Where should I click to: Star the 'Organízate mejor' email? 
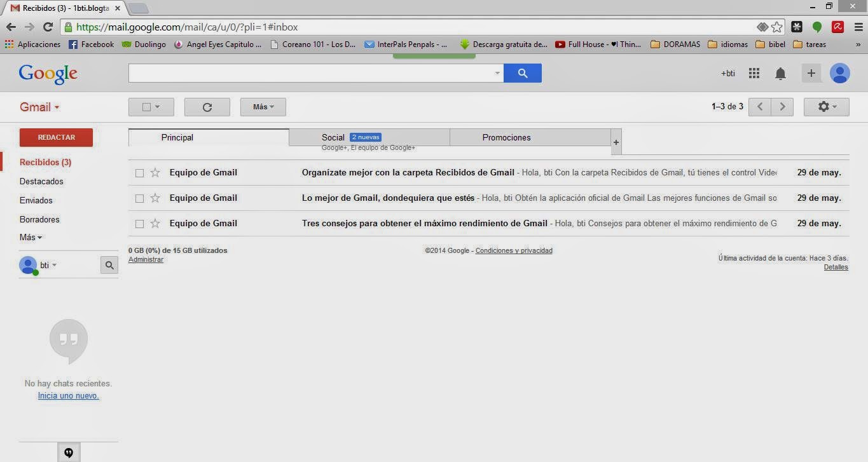[x=155, y=172]
